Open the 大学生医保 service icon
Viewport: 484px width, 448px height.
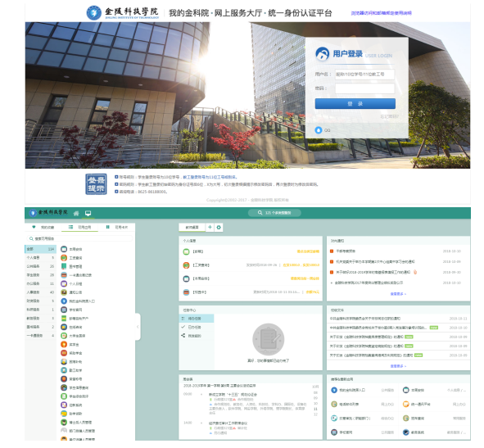click(x=64, y=335)
